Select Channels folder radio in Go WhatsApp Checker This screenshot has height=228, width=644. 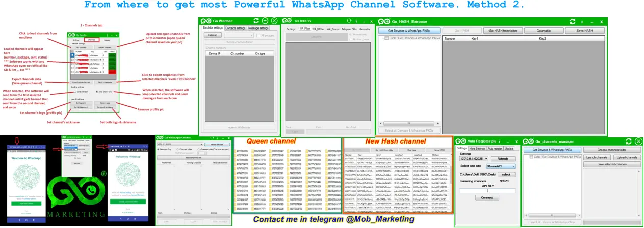177,149
